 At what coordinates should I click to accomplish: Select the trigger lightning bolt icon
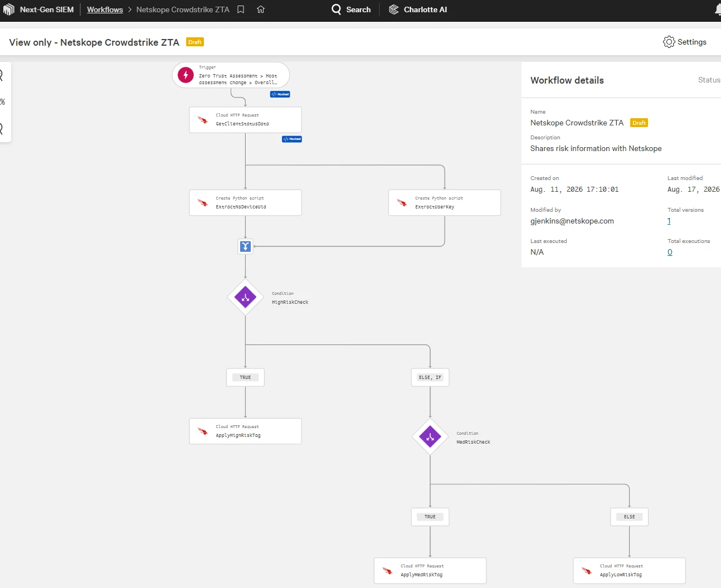(186, 75)
